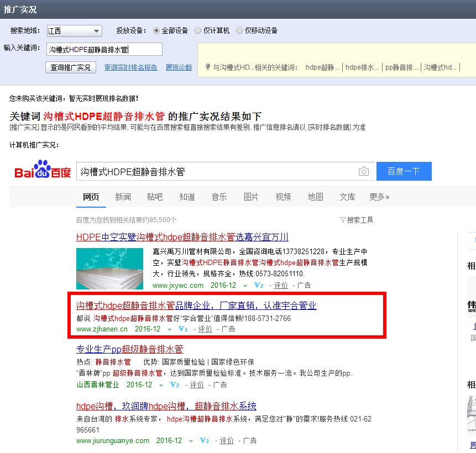Switch to the 图片 tab
The height and width of the screenshot is (453, 476).
251,197
